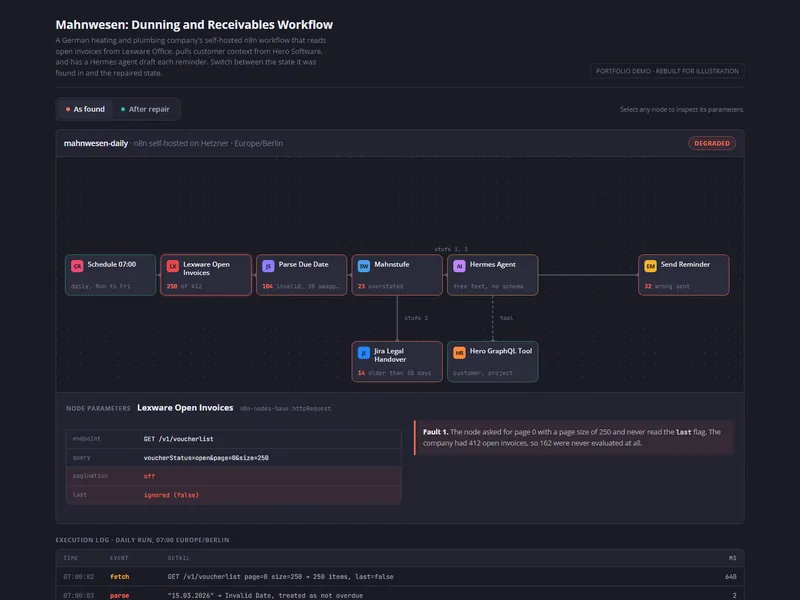Click the 'last' parameter label
Screen dimensions: 800x600
80,495
